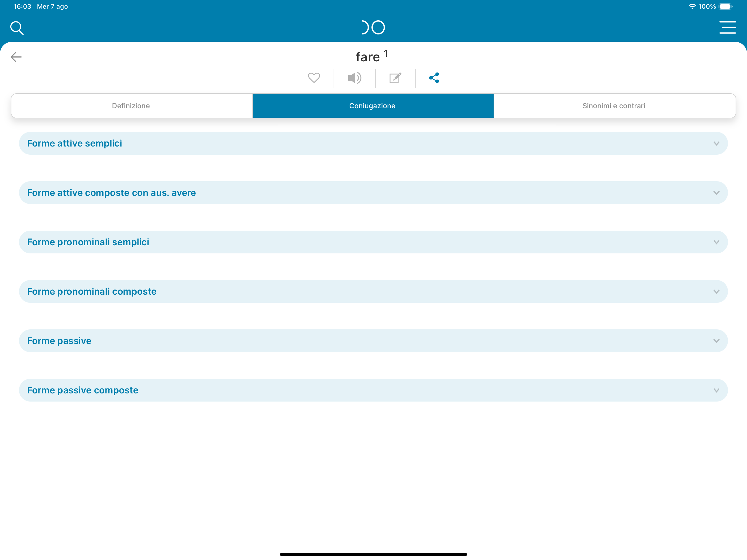Expand chevron for Forme attive composte con aus. avere
Viewport: 747px width, 560px height.
(716, 193)
